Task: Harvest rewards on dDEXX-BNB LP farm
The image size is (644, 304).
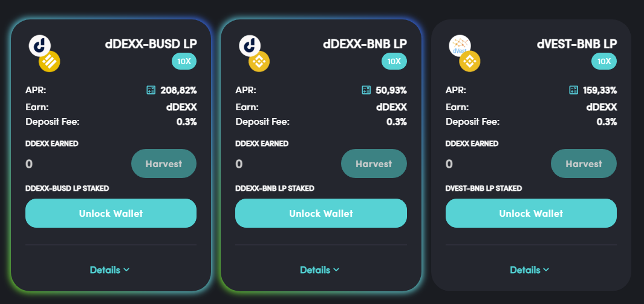Action: [x=374, y=164]
